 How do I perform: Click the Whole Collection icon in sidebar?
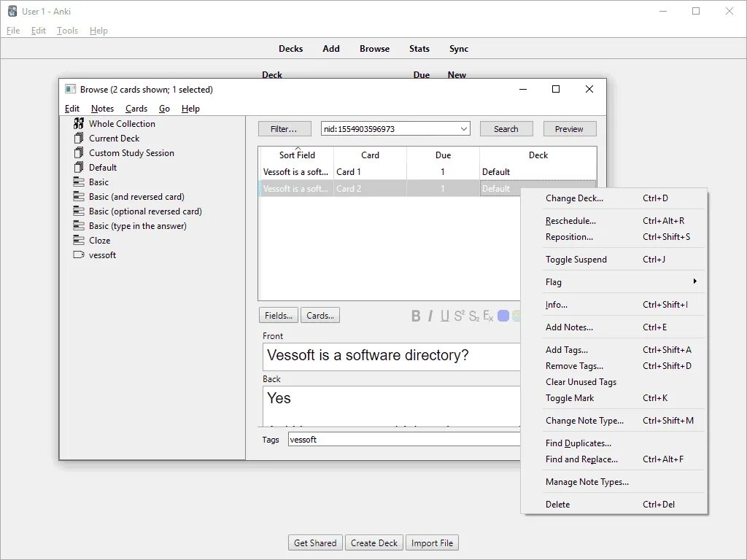tap(79, 123)
